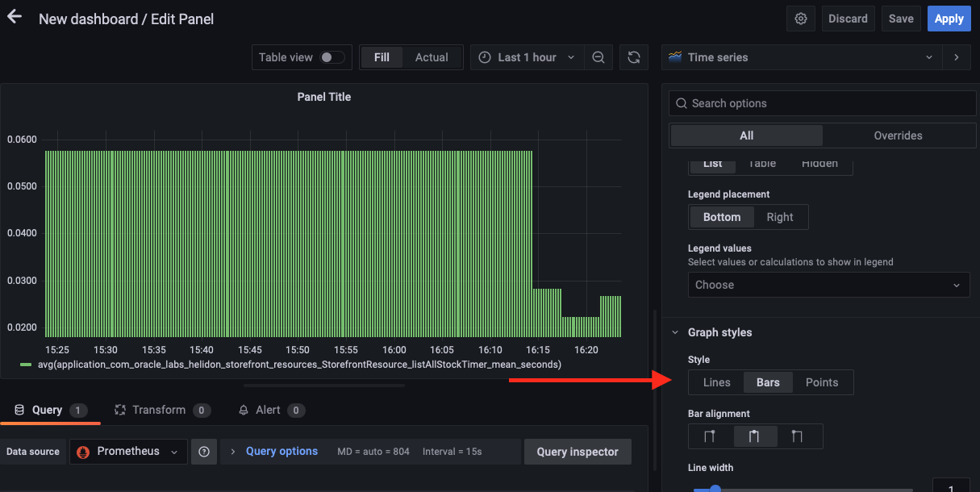The height and width of the screenshot is (492, 980).
Task: Select right bar alignment icon
Action: 797,436
